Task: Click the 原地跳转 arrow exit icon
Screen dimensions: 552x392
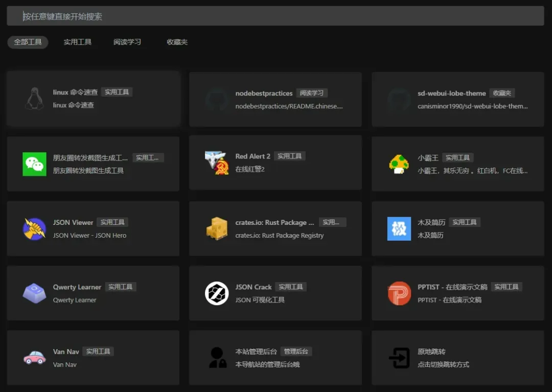Action: [399, 357]
